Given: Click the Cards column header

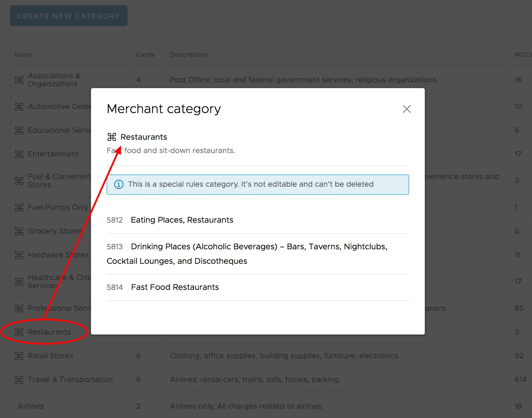Looking at the screenshot, I should tap(145, 54).
